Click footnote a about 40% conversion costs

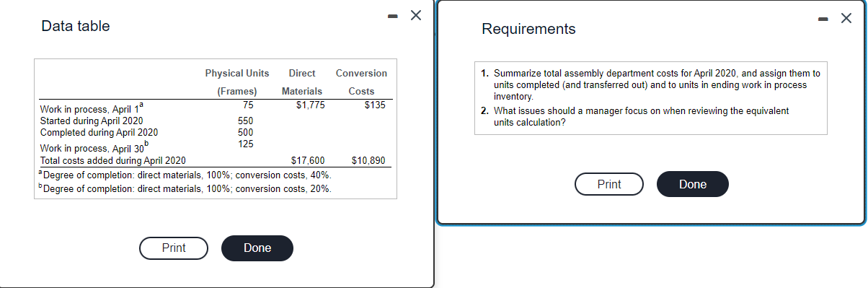click(185, 175)
